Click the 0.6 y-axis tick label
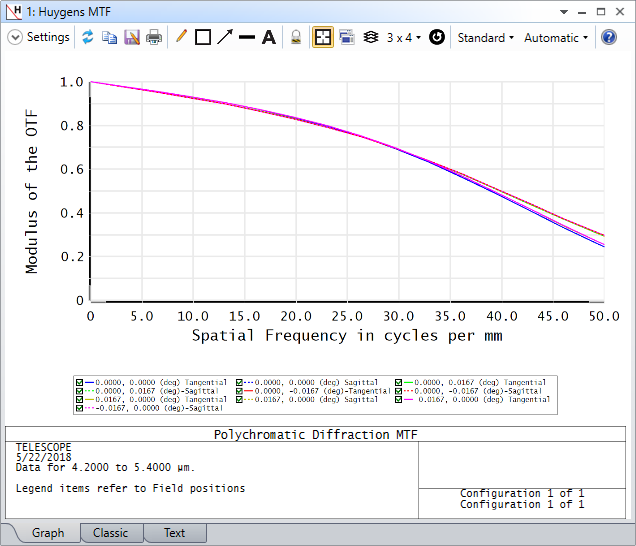 point(72,170)
